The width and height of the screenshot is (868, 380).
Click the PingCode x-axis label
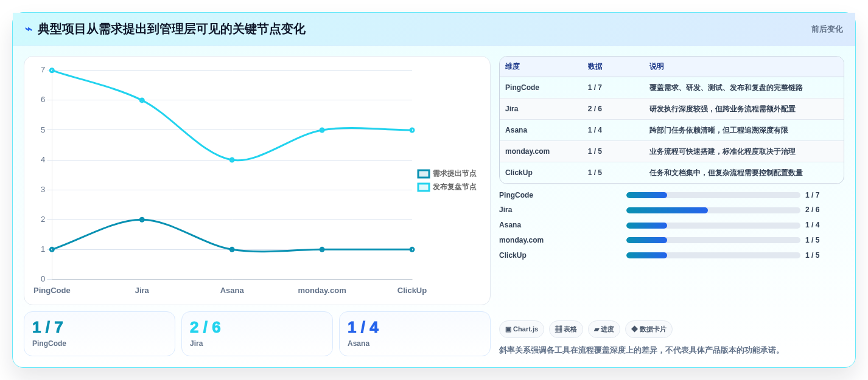tap(52, 291)
